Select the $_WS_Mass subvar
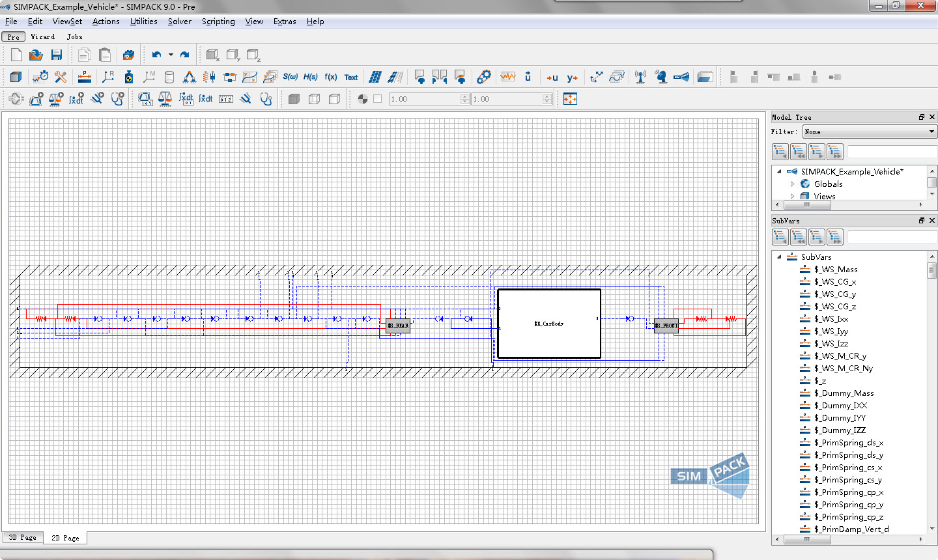This screenshot has height=560, width=938. coord(836,270)
